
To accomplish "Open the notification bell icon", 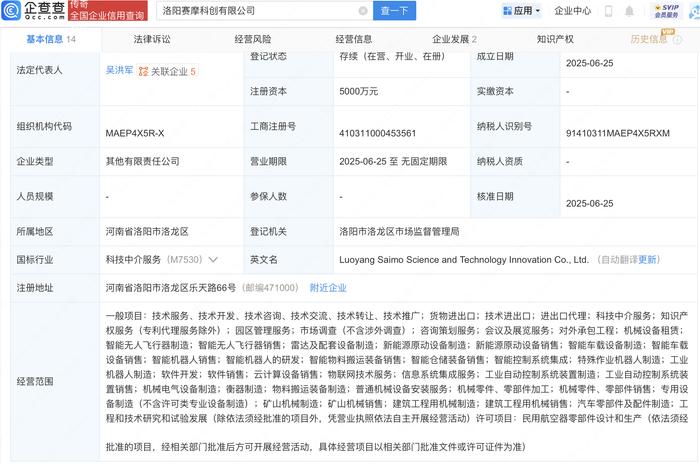I will tap(629, 11).
